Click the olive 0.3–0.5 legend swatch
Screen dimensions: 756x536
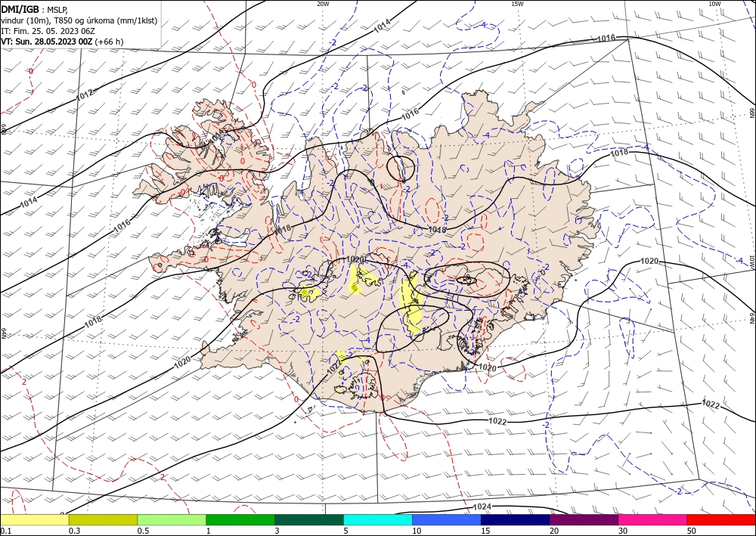pos(103,519)
